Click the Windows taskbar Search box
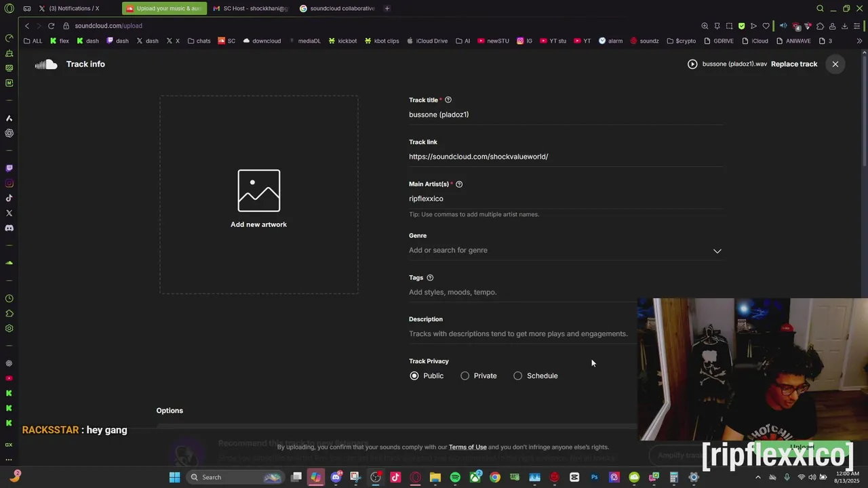This screenshot has height=488, width=868. (x=235, y=477)
